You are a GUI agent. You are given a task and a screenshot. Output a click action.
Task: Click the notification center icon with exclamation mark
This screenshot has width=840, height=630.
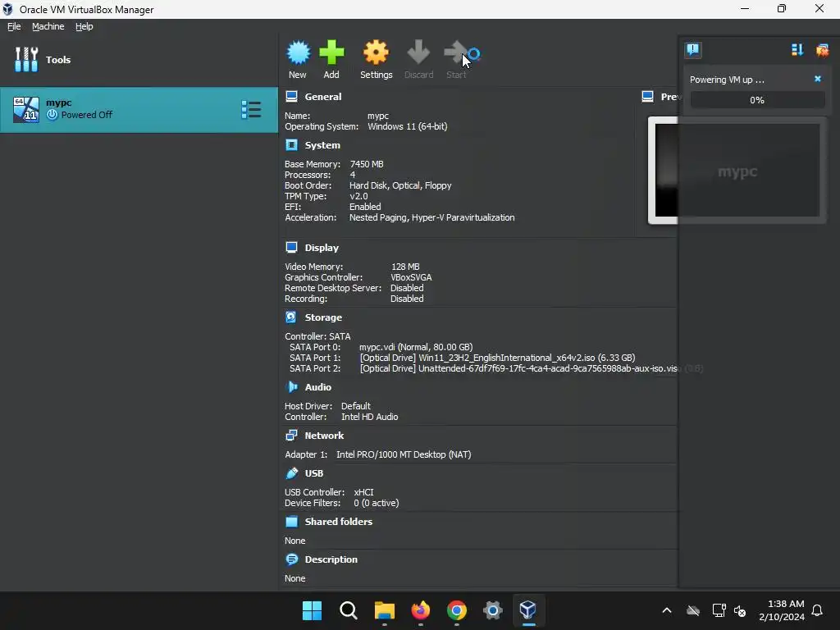point(693,50)
